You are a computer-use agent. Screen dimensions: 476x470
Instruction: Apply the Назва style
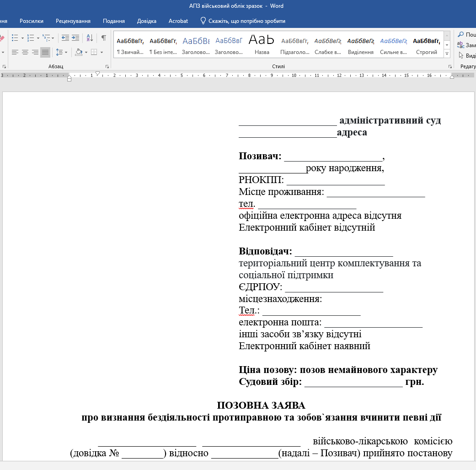tap(262, 44)
